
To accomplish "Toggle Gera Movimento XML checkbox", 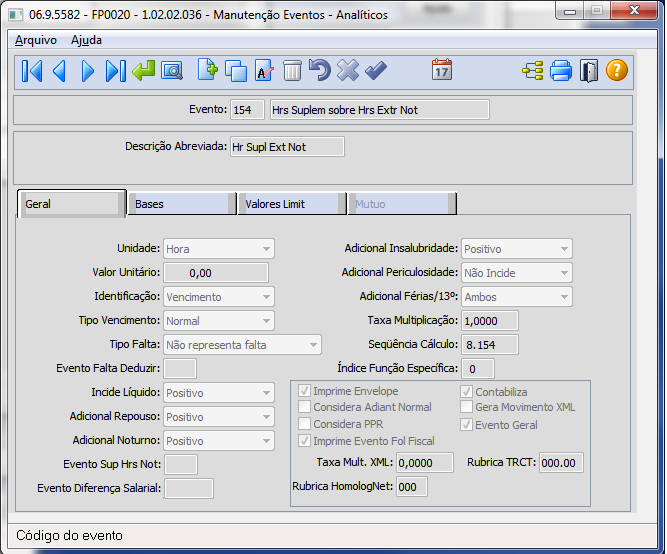I will [467, 407].
